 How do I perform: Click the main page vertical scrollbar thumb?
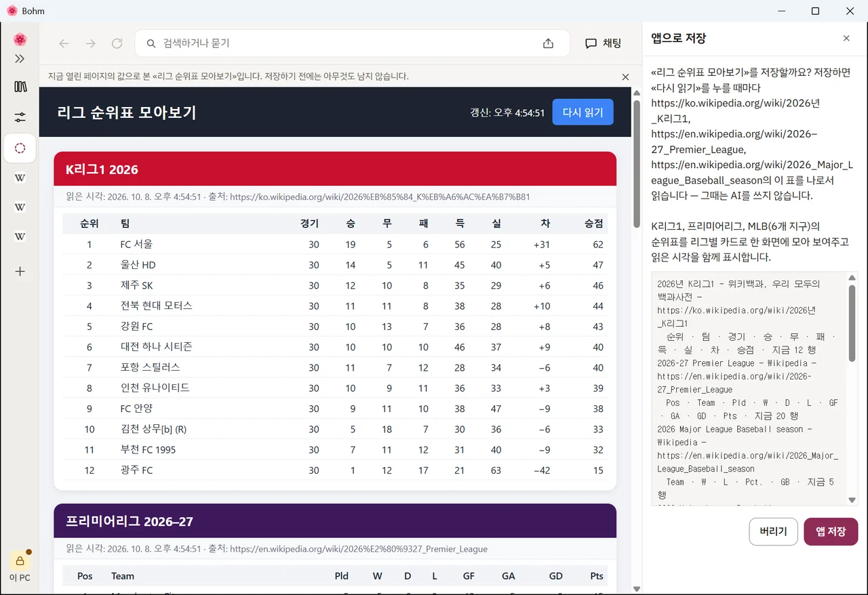[x=637, y=164]
